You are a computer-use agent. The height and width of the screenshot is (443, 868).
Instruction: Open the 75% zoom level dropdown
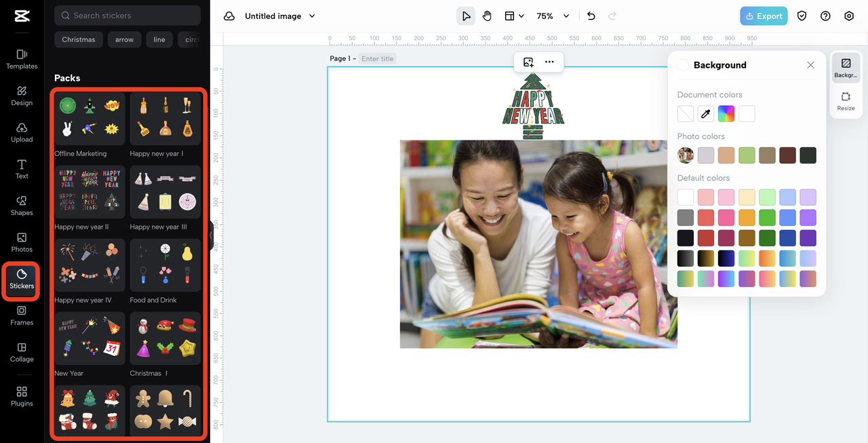pos(553,16)
